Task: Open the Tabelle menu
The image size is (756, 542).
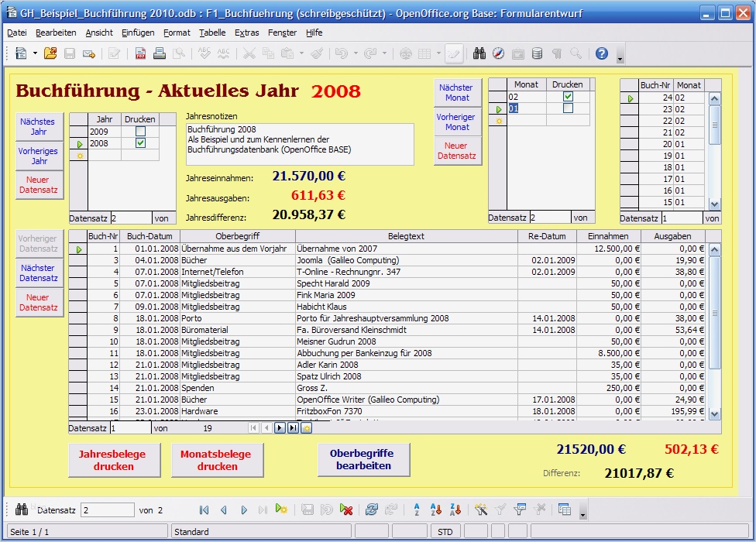Action: pos(212,33)
